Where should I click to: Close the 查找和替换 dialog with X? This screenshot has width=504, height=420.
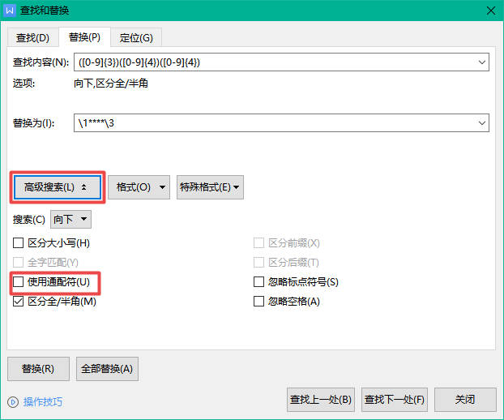coord(490,11)
